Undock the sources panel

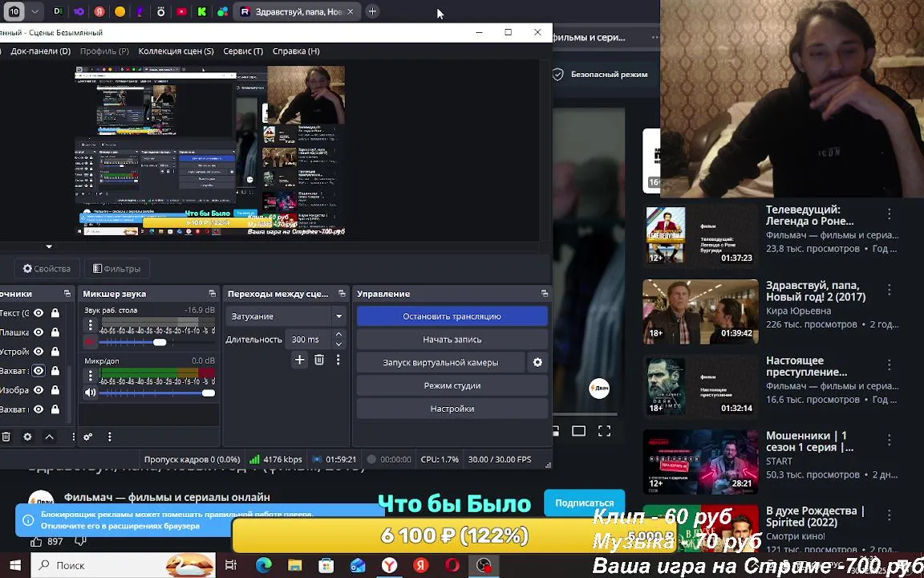pos(66,294)
